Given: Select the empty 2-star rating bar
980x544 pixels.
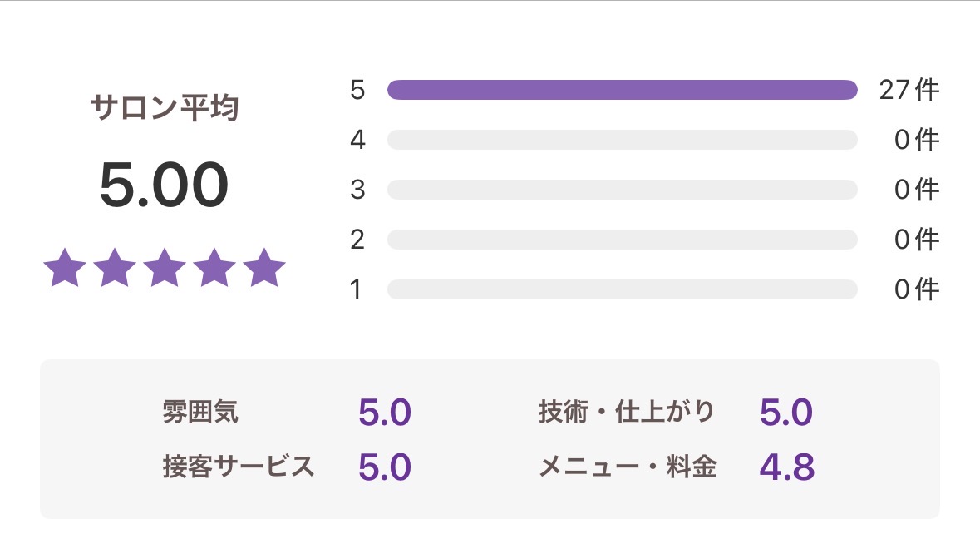Looking at the screenshot, I should (622, 240).
